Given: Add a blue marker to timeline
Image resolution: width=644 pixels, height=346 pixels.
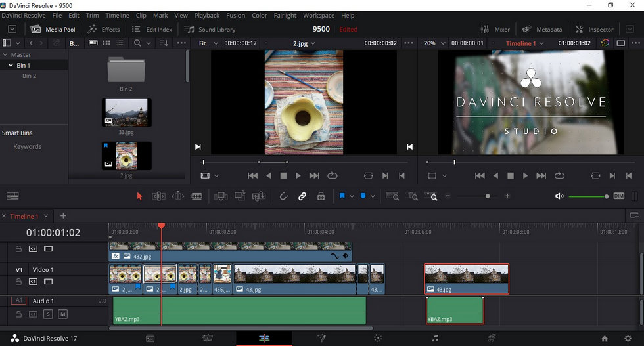Looking at the screenshot, I should [x=363, y=196].
